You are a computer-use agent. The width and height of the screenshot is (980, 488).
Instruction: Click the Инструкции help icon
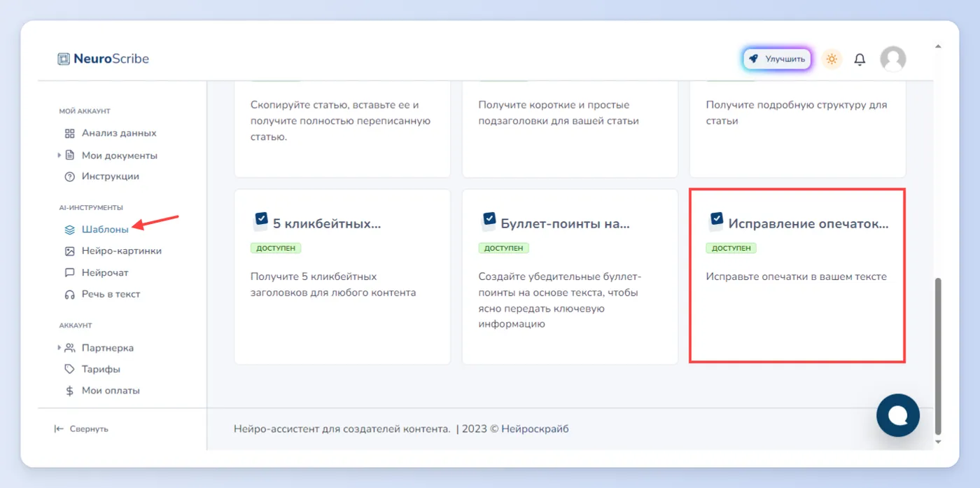tap(69, 176)
